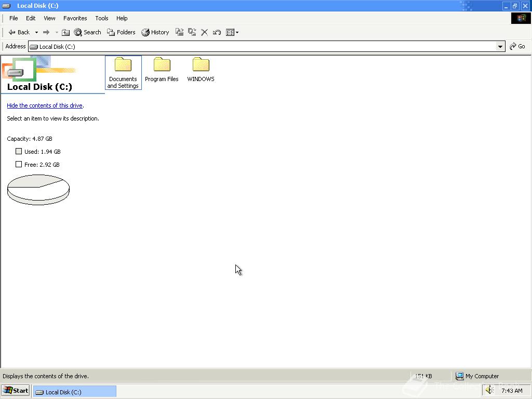Viewport: 532px width, 399px height.
Task: Click the 151 KB status bar entry
Action: [x=423, y=376]
